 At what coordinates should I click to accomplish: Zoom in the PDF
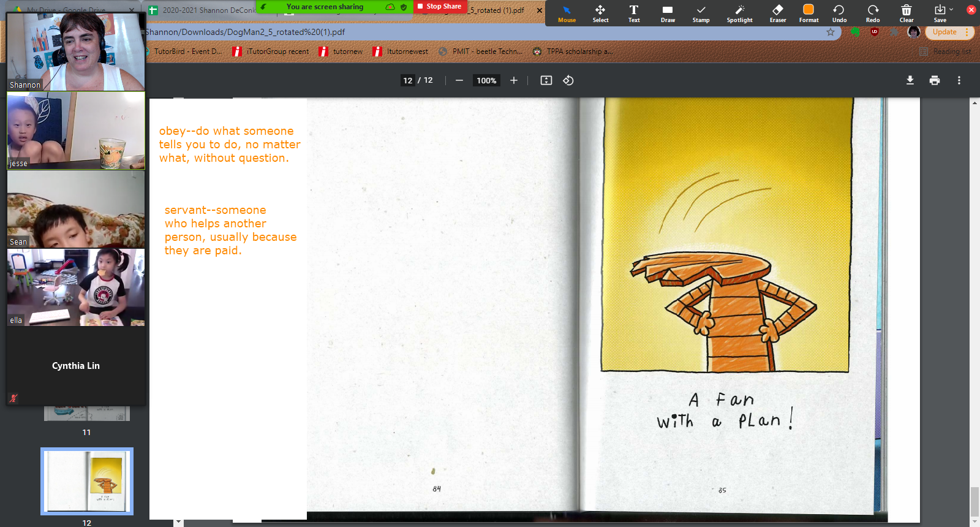pyautogui.click(x=514, y=80)
